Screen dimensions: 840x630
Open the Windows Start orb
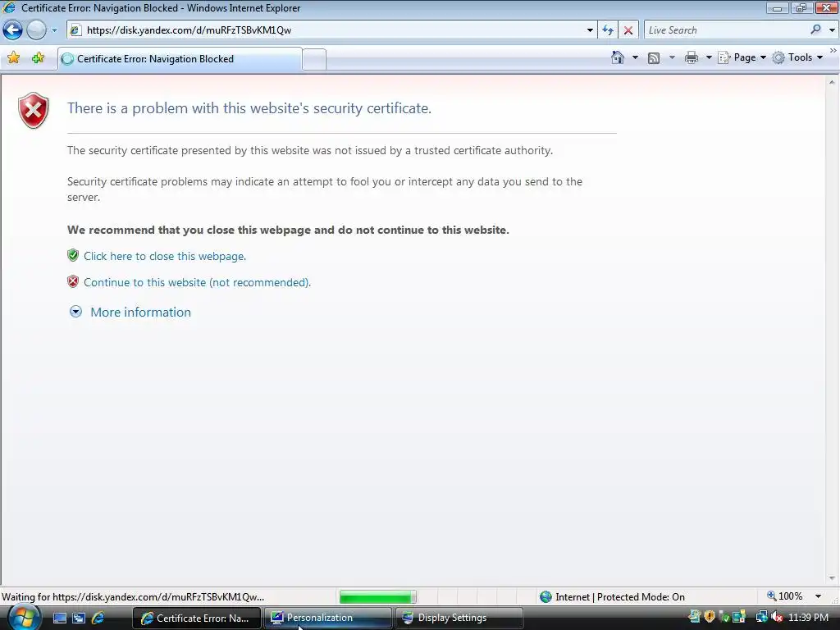pos(22,619)
